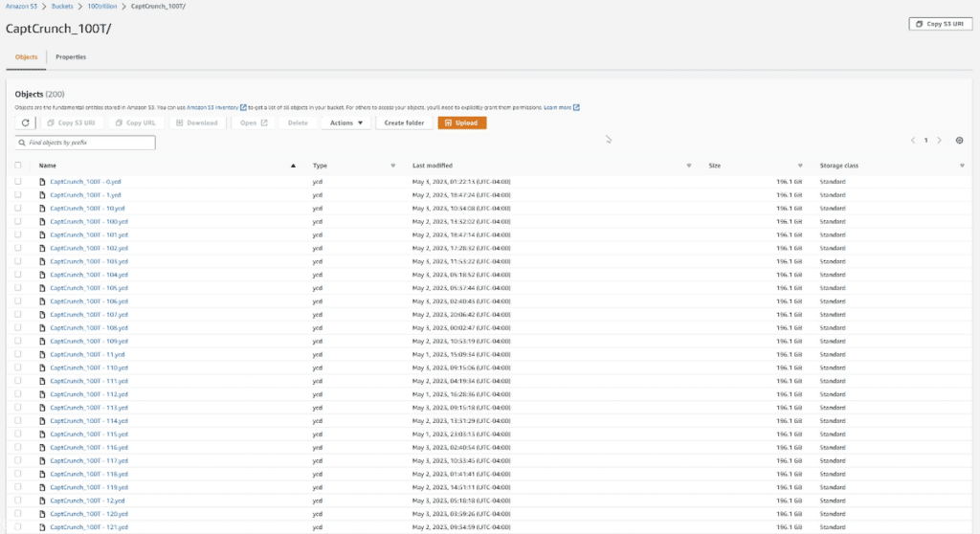Open CaptCrunch_100T - 12.ycd file link
Viewport: 980px width, 534px height.
coord(87,501)
